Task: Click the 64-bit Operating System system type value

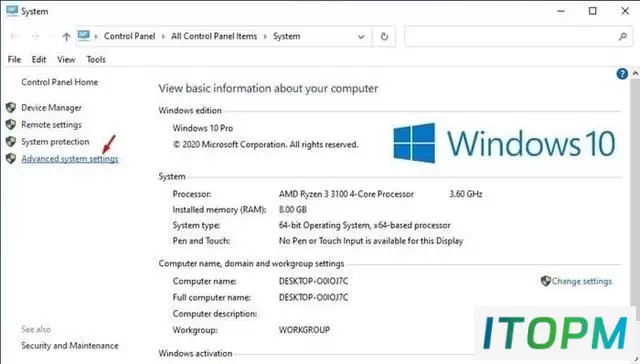Action: point(364,225)
